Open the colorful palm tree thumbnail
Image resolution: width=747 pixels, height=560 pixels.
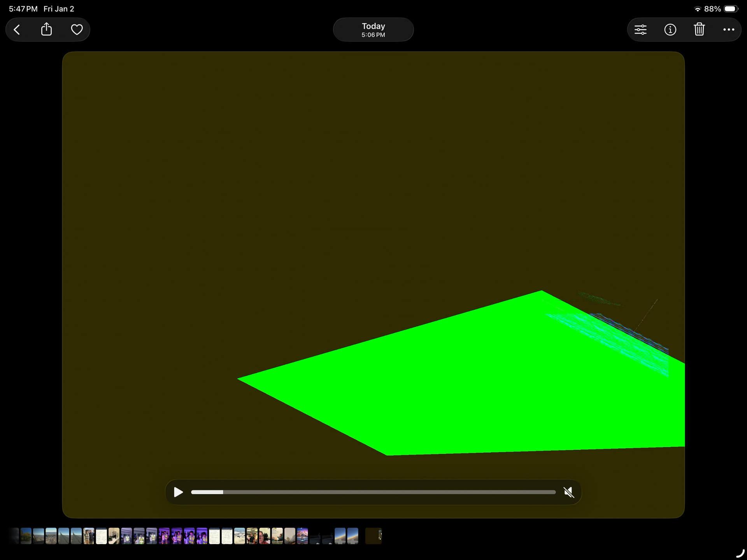click(302, 536)
